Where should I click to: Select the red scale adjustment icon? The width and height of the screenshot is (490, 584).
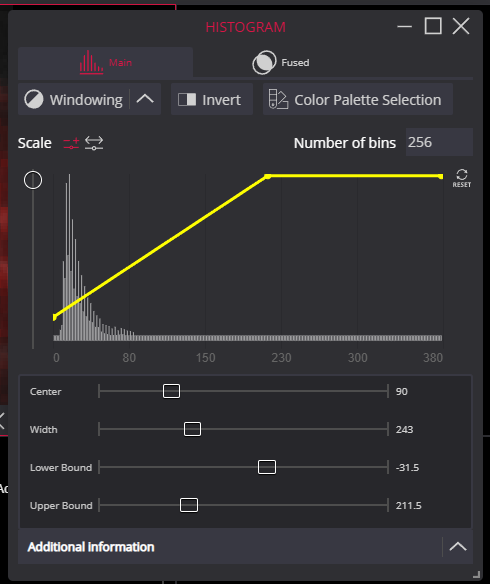coord(71,143)
